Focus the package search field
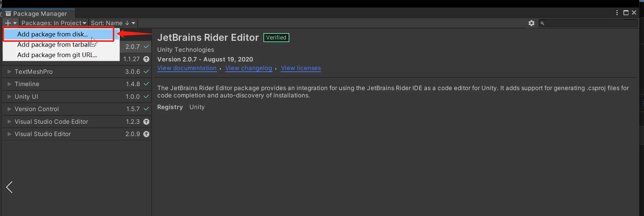The height and width of the screenshot is (216, 644). pyautogui.click(x=588, y=23)
